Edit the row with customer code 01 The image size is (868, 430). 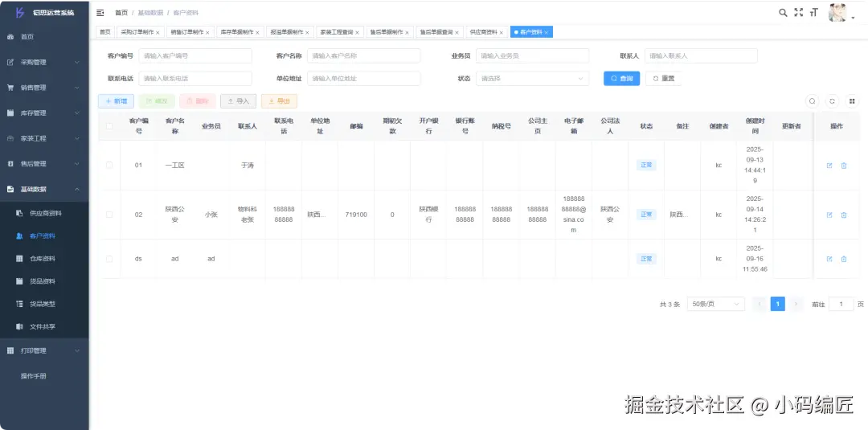[829, 166]
